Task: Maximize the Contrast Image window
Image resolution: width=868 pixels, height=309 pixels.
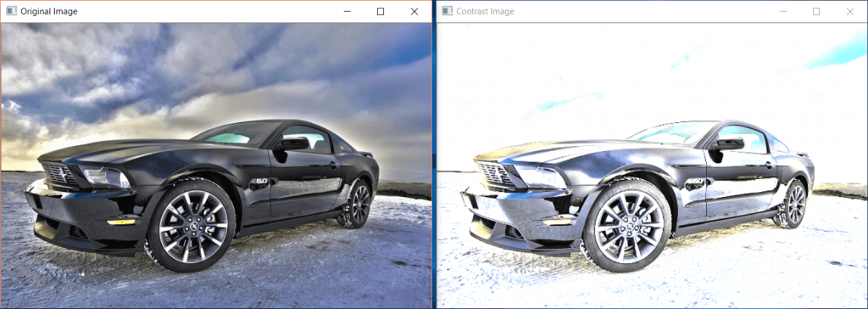Action: tap(816, 11)
